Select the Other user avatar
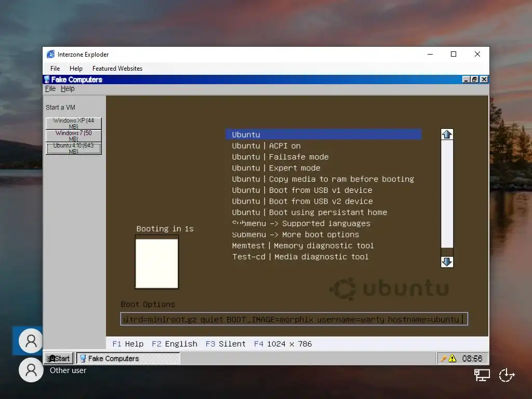532x399 pixels. point(31,370)
